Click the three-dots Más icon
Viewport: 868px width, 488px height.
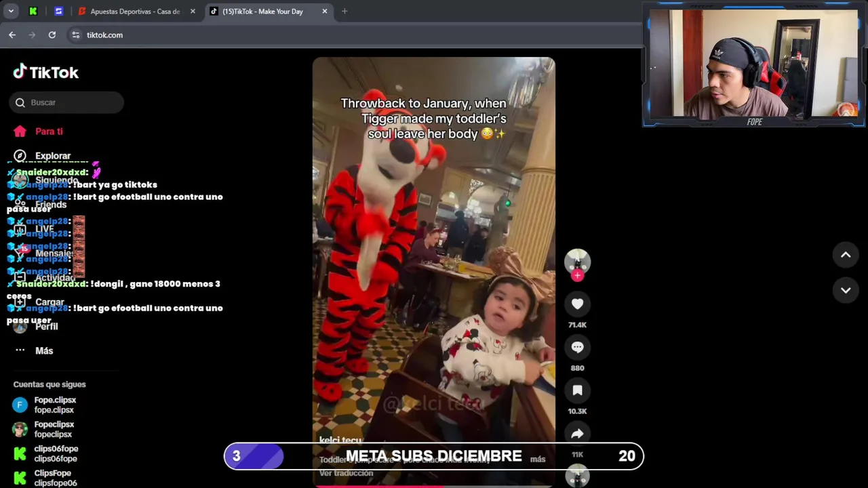20,350
